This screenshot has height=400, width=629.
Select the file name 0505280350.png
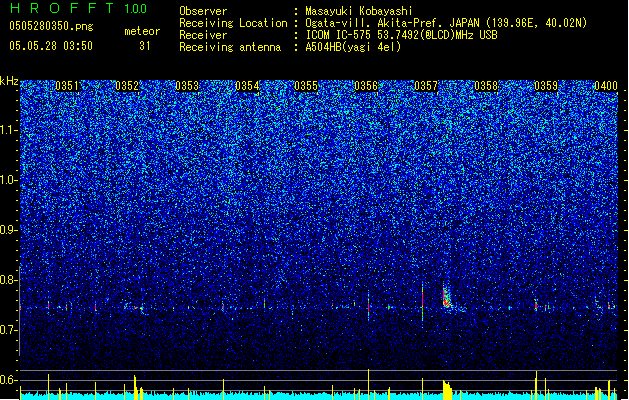(x=51, y=26)
